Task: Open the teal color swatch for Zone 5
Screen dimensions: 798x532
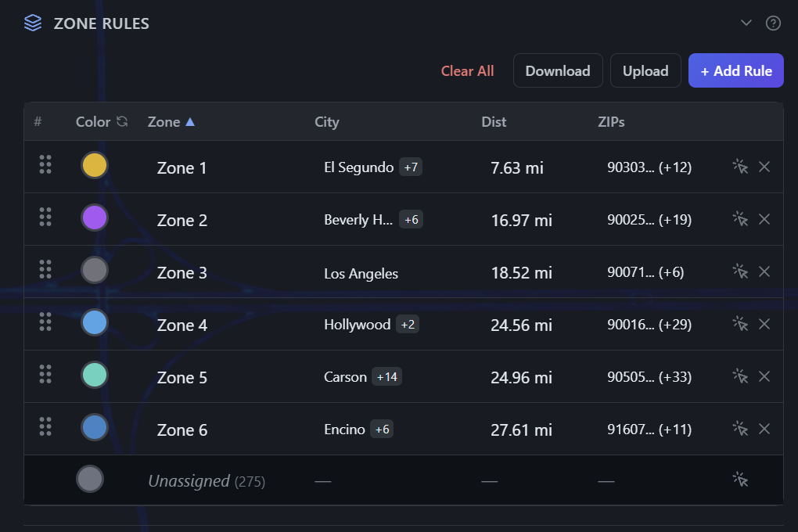Action: coord(94,376)
